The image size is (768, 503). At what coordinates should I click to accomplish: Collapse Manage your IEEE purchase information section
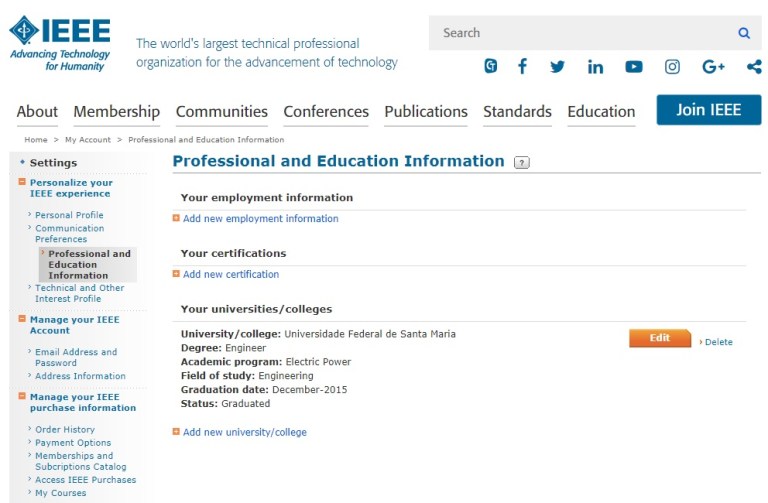click(x=22, y=396)
